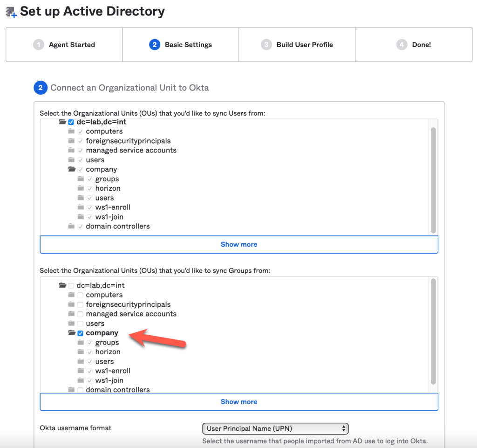Switch to the Build User Profile step
The width and height of the screenshot is (477, 448).
click(297, 45)
